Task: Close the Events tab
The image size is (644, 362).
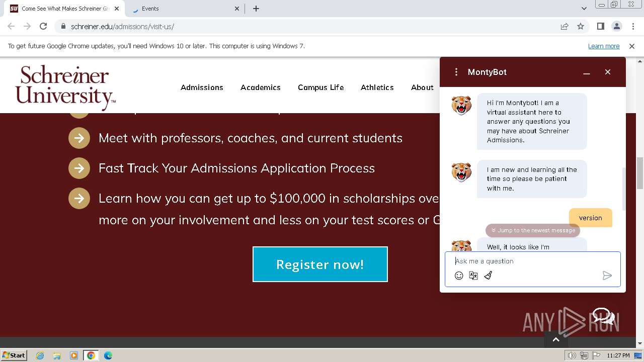Action: click(x=237, y=9)
